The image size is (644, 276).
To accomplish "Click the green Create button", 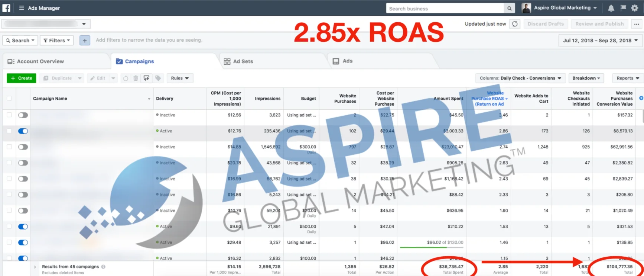I will point(22,78).
